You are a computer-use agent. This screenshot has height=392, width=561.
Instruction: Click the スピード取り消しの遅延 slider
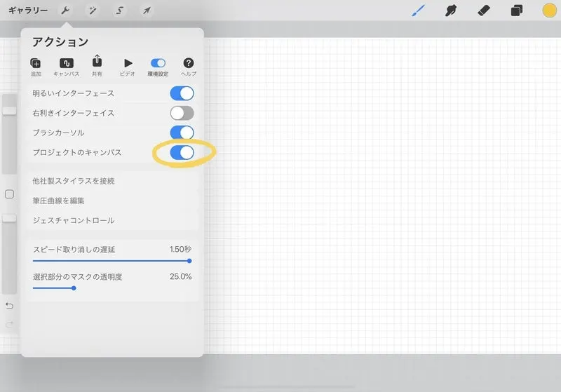(x=112, y=261)
